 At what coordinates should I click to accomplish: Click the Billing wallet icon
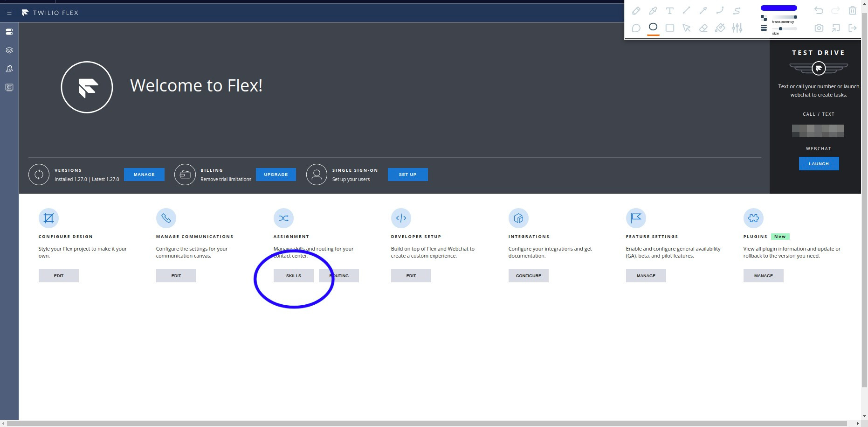pos(185,175)
